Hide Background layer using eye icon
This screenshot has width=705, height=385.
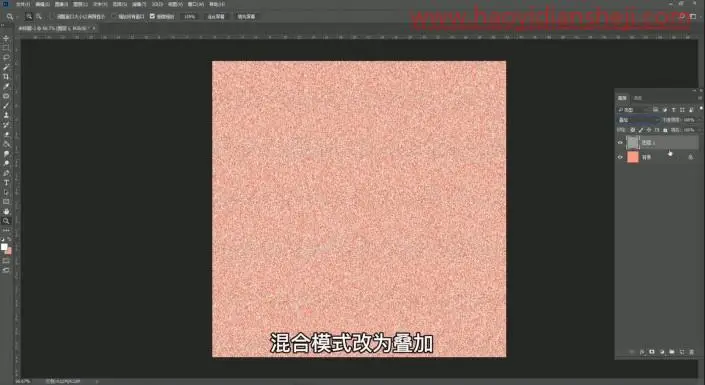(620, 157)
